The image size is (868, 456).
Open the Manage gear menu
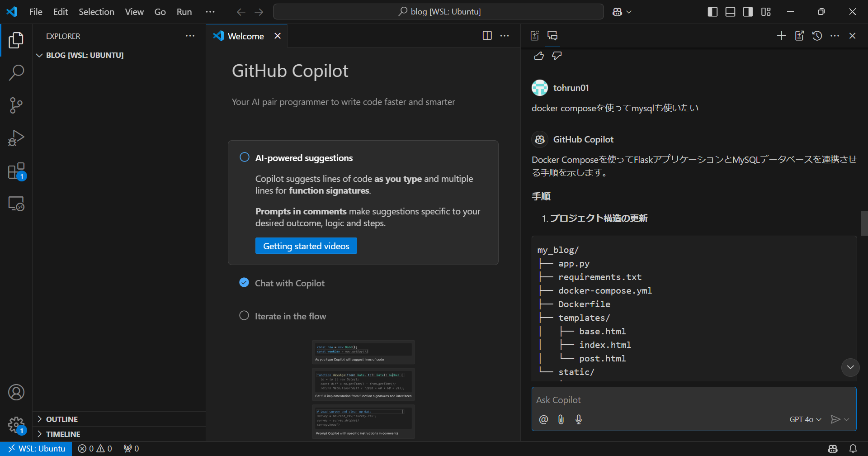(16, 425)
